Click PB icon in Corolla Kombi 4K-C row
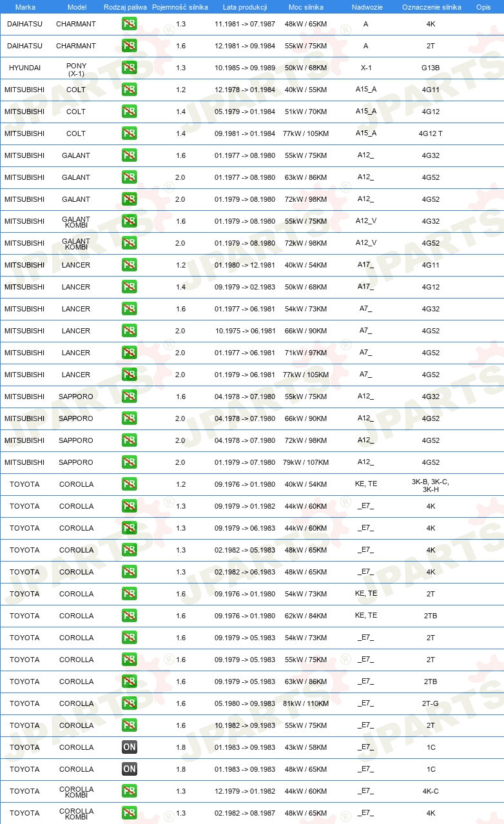Screen dimensions: 504x824 (x=130, y=791)
